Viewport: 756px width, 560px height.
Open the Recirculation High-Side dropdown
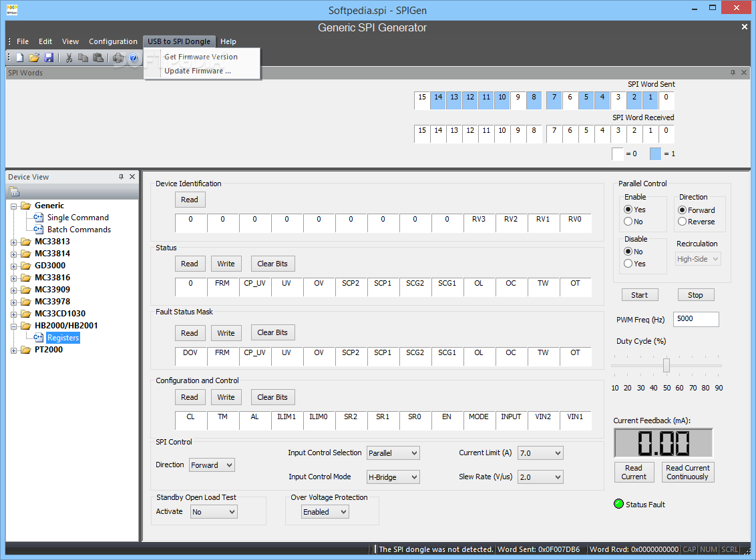click(x=698, y=259)
